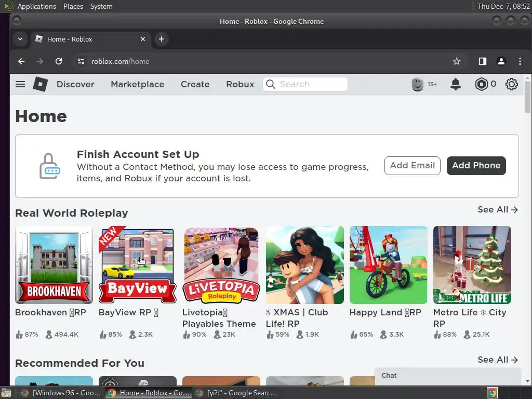The image size is (532, 399).
Task: Click the account setup lock icon
Action: 49,166
